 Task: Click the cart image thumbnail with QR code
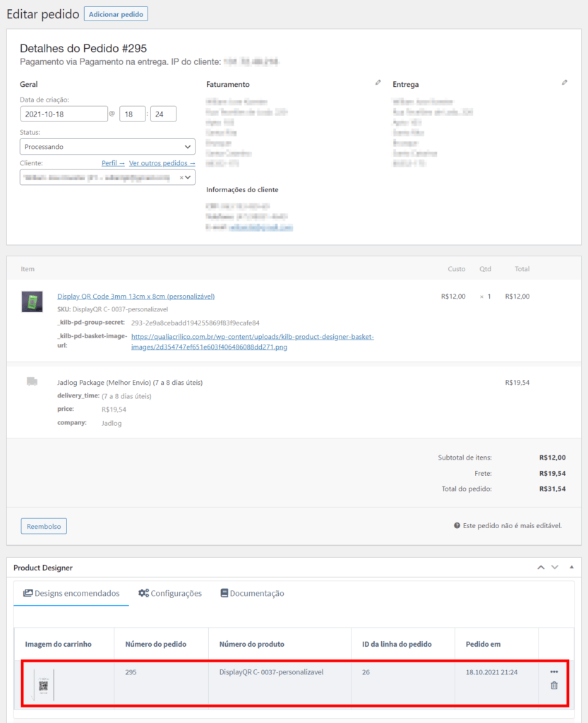(x=43, y=685)
